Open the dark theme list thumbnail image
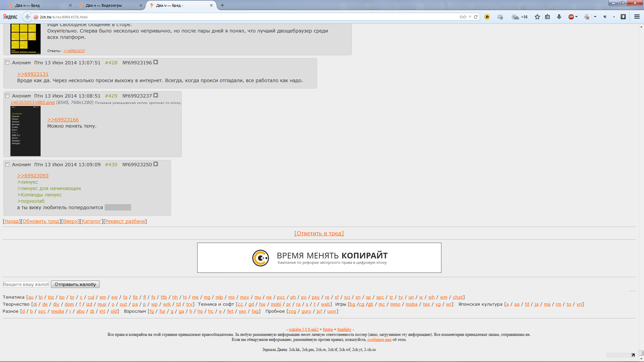 point(25,131)
